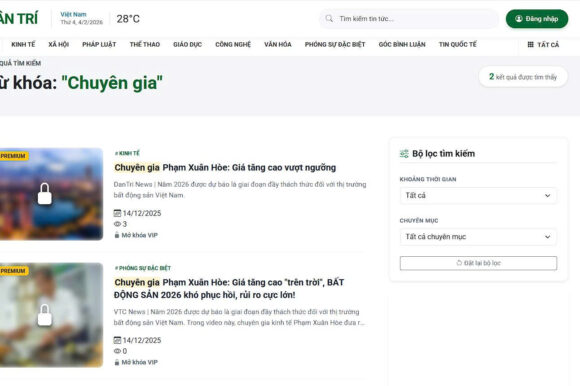
Task: Click the #PHÓNG SỰ ĐẶC BIỆT tag
Action: pos(142,268)
